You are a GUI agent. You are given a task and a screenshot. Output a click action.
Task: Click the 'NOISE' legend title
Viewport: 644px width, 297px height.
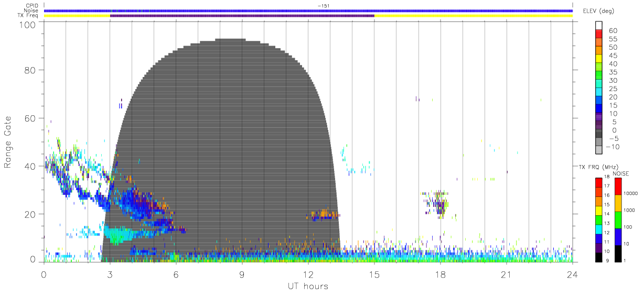coord(620,173)
